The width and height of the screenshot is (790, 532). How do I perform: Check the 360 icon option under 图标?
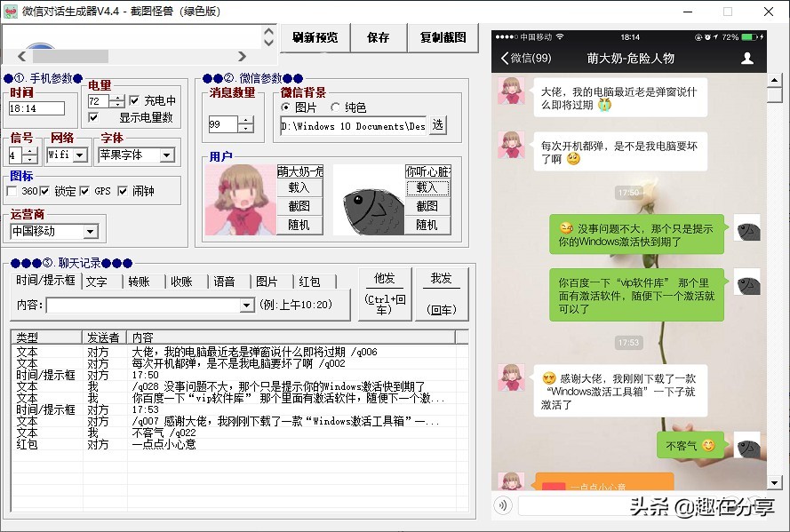point(12,191)
